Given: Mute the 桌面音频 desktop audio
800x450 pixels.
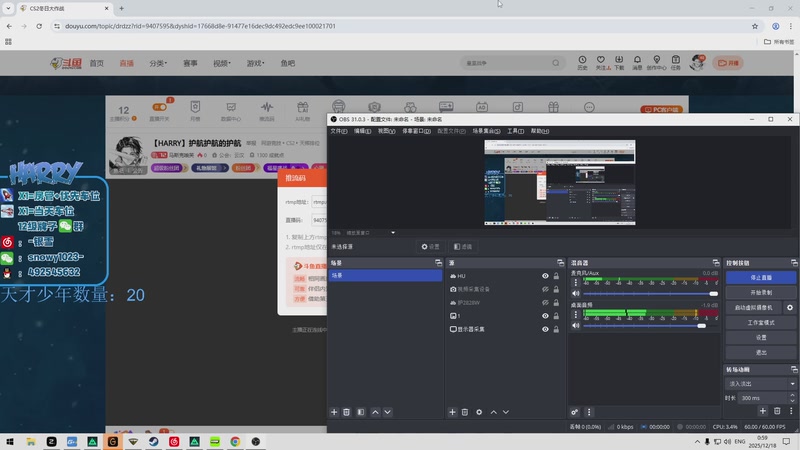Looking at the screenshot, I should tap(576, 326).
